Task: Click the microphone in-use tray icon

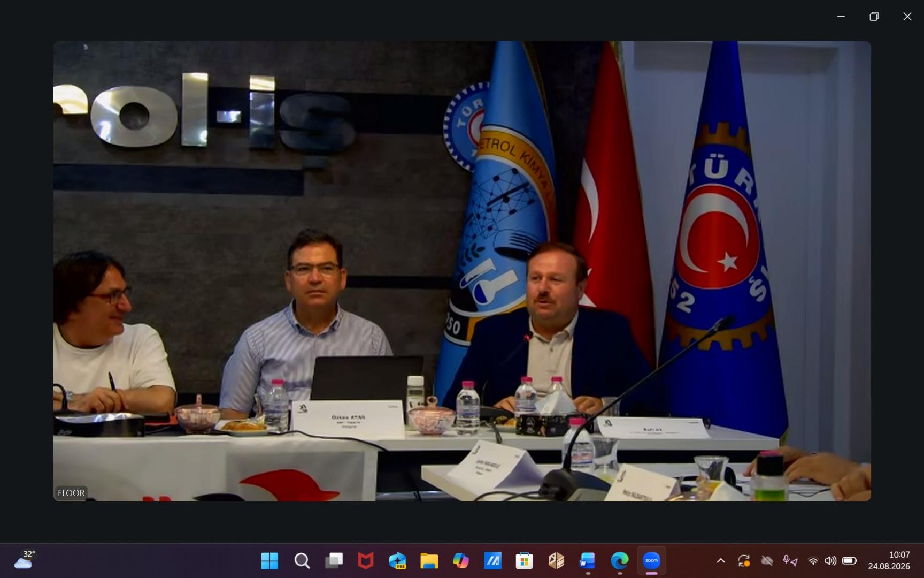Action: (789, 561)
